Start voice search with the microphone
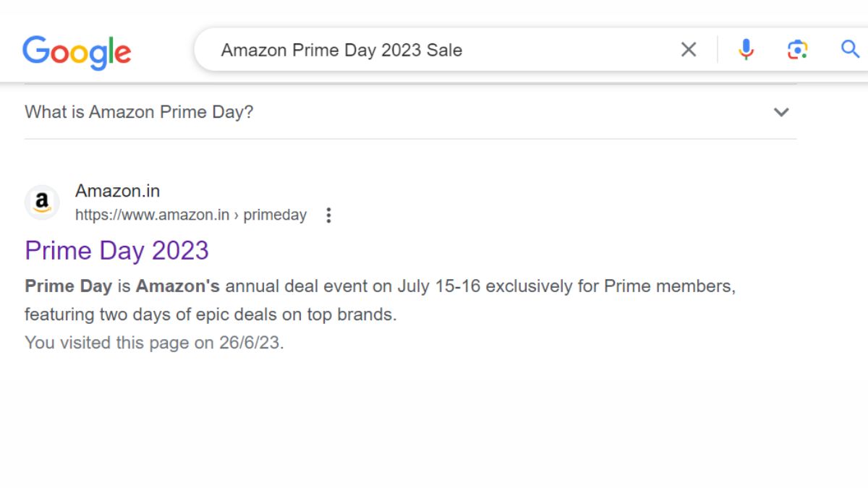 [x=746, y=50]
